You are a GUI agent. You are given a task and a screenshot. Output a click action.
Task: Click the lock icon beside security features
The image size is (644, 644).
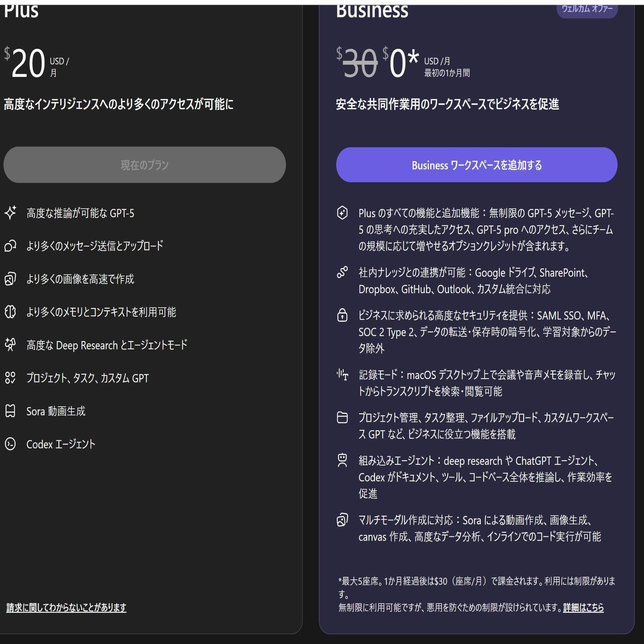[x=342, y=315]
